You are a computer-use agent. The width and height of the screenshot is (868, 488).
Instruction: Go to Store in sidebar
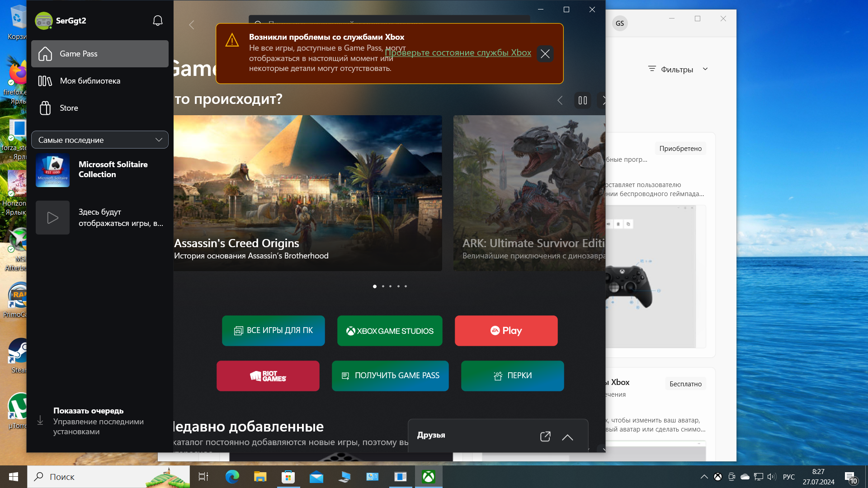[69, 108]
